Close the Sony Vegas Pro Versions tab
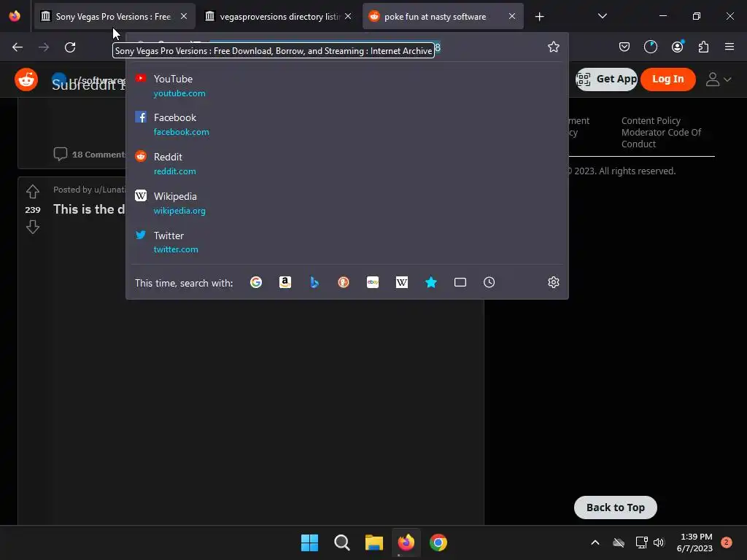Viewport: 747px width, 560px height. point(183,16)
